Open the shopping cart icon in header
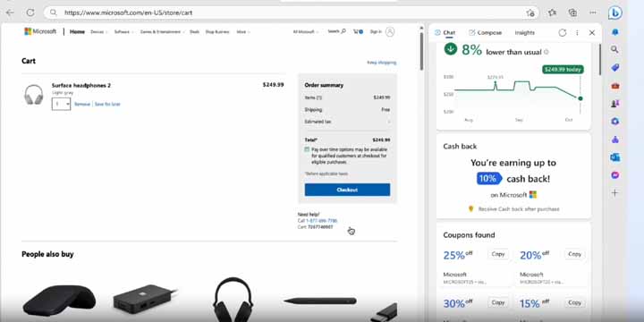Screen dimensions: 644x322 tap(358, 31)
